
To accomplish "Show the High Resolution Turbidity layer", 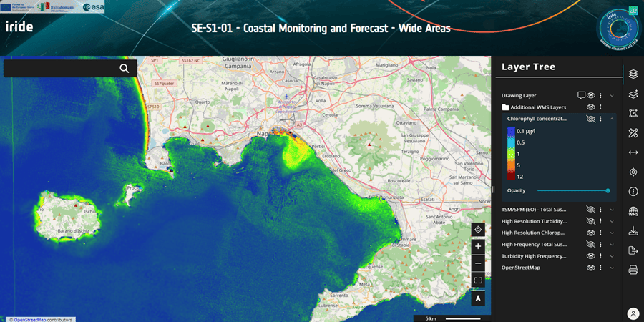I will [590, 221].
